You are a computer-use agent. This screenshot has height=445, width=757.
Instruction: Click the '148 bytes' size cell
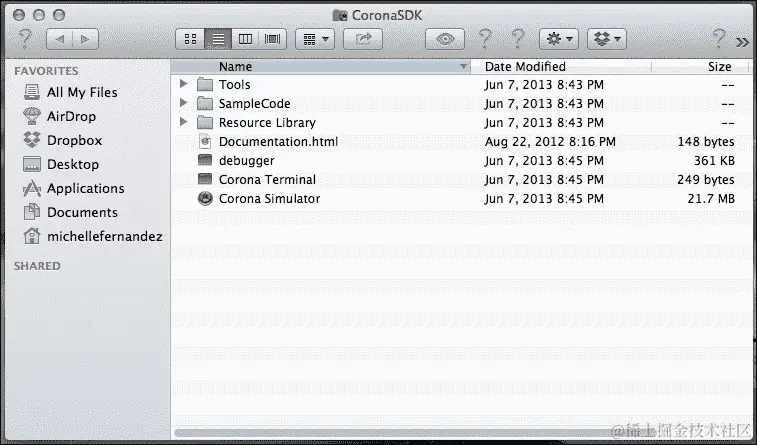[x=706, y=141]
